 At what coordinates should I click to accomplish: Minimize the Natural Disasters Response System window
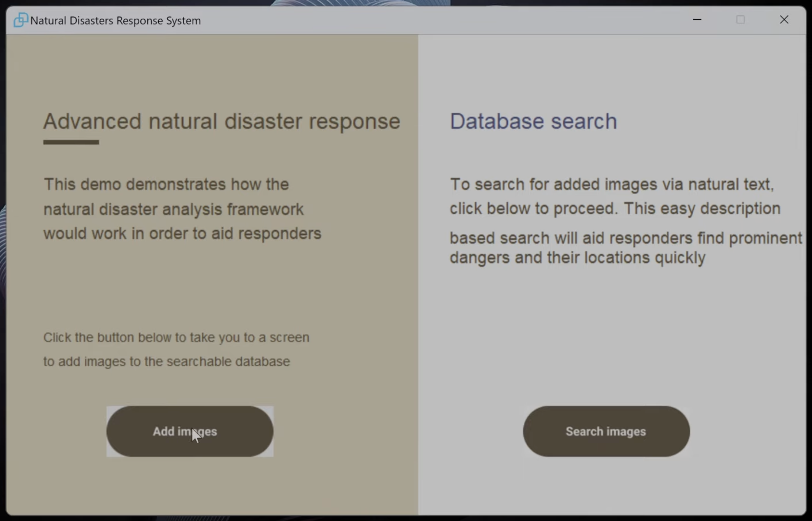pos(697,20)
